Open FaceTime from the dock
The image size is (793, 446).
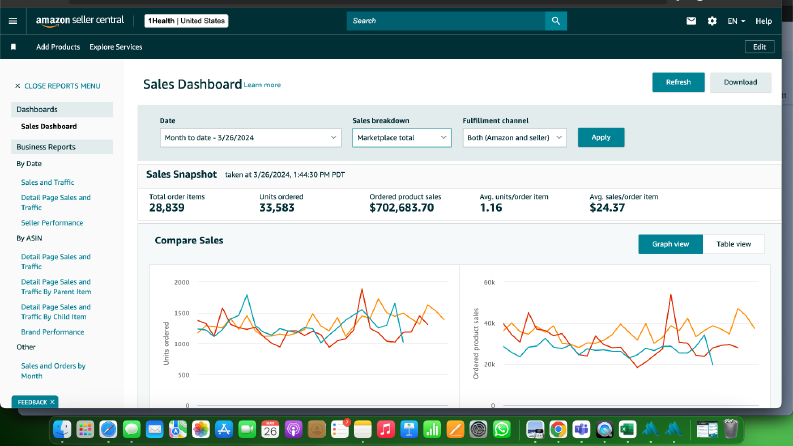[247, 429]
